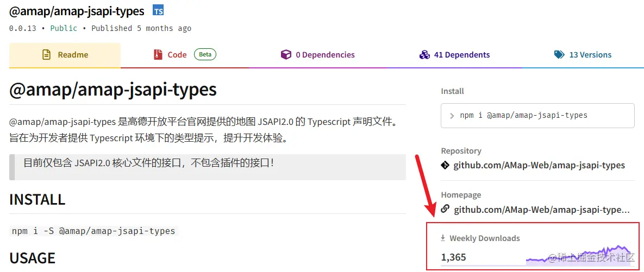
Task: Open the Repository GitHub link
Action: pyautogui.click(x=539, y=166)
